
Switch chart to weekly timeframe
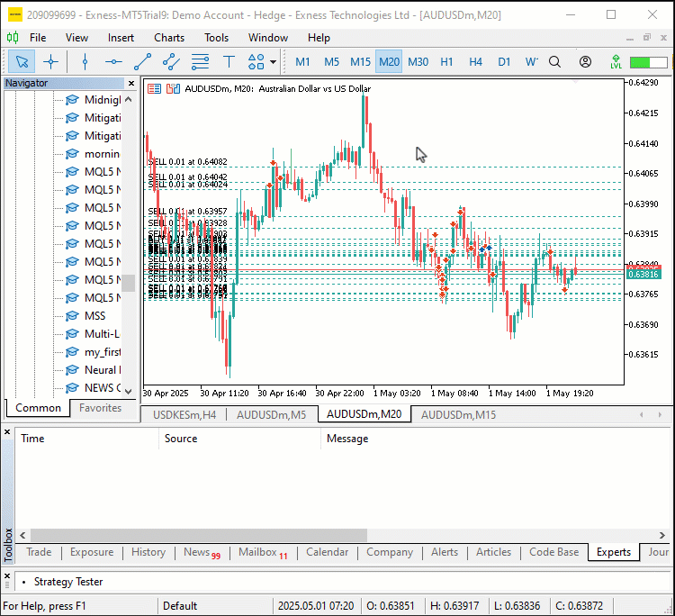point(531,62)
